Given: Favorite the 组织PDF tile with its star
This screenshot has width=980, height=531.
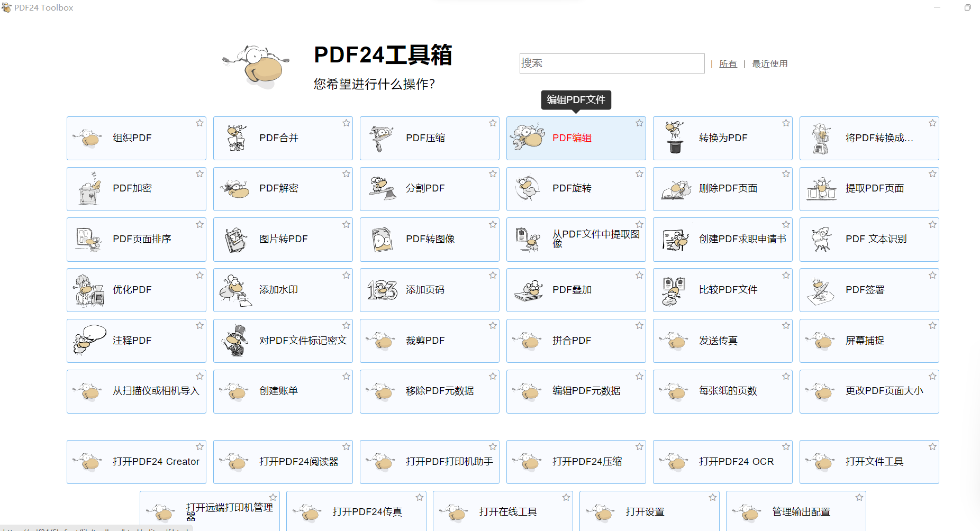Looking at the screenshot, I should pos(199,123).
